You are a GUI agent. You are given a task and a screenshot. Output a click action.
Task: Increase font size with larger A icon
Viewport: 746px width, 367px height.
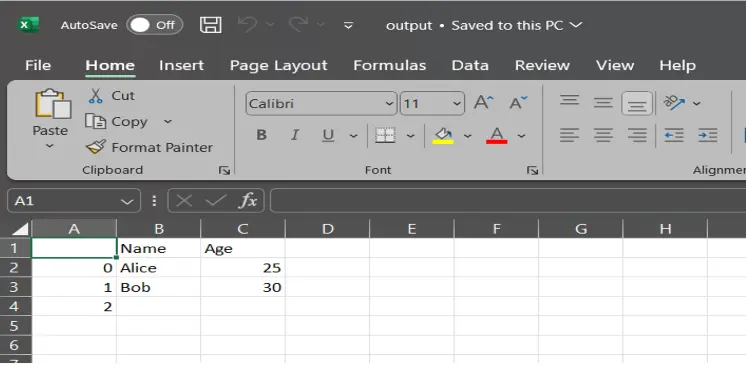click(x=484, y=102)
